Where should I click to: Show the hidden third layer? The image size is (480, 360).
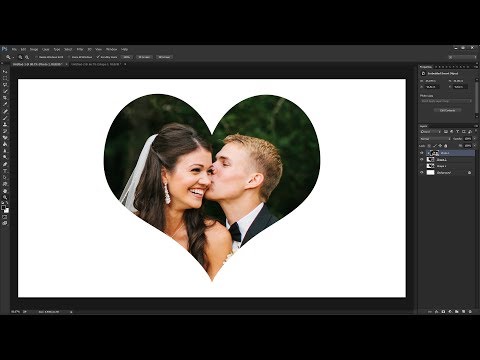[x=422, y=166]
